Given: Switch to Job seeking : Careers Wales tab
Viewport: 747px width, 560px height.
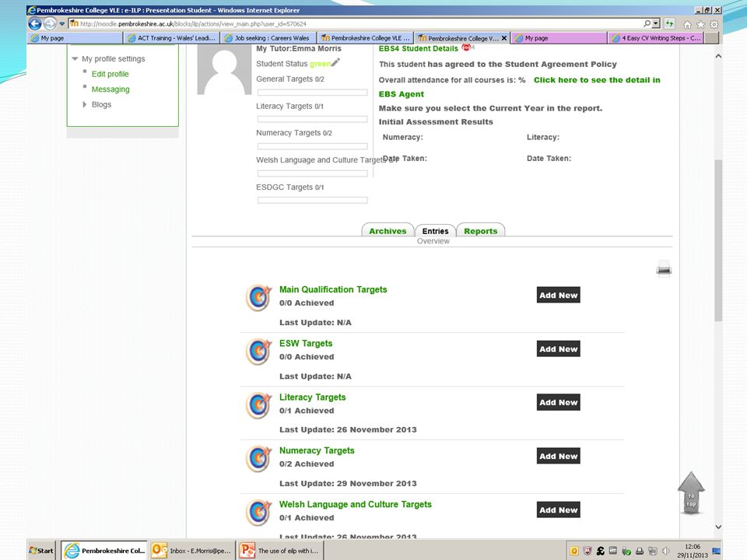Looking at the screenshot, I should pos(269,38).
